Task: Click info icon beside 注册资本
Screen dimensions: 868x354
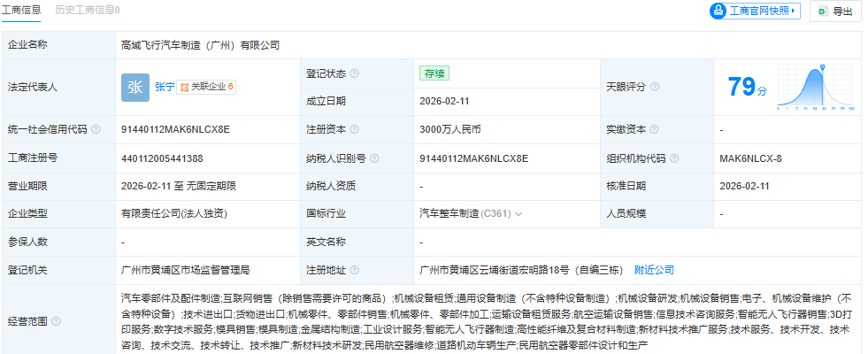Action: click(x=355, y=129)
